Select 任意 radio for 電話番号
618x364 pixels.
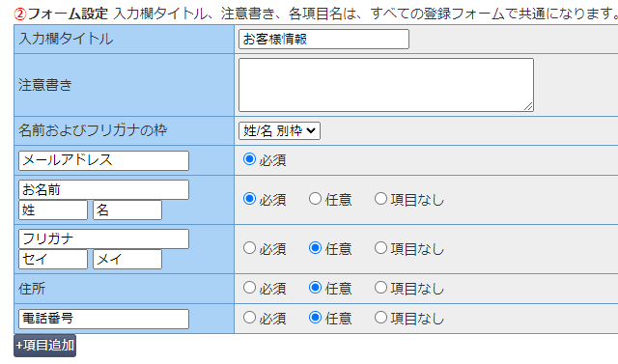point(315,317)
